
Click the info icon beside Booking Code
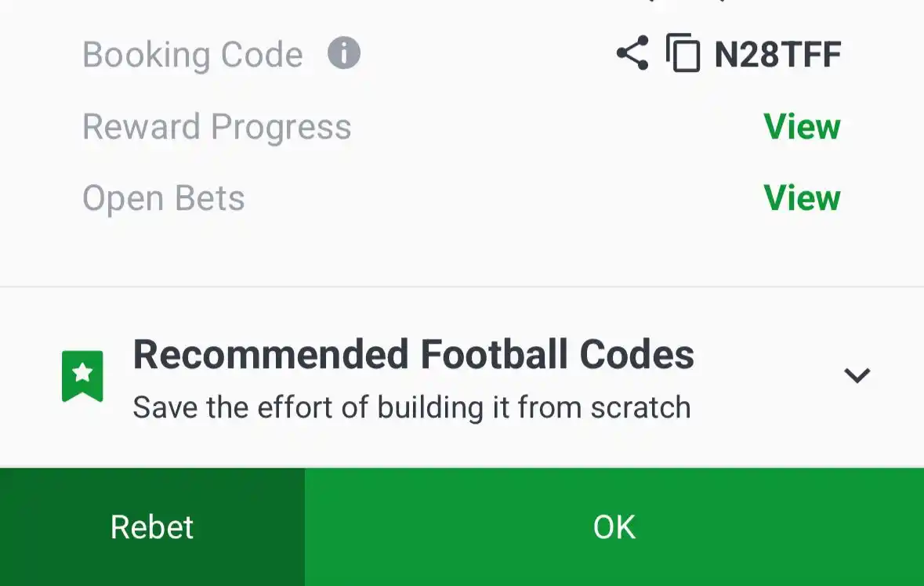343,54
